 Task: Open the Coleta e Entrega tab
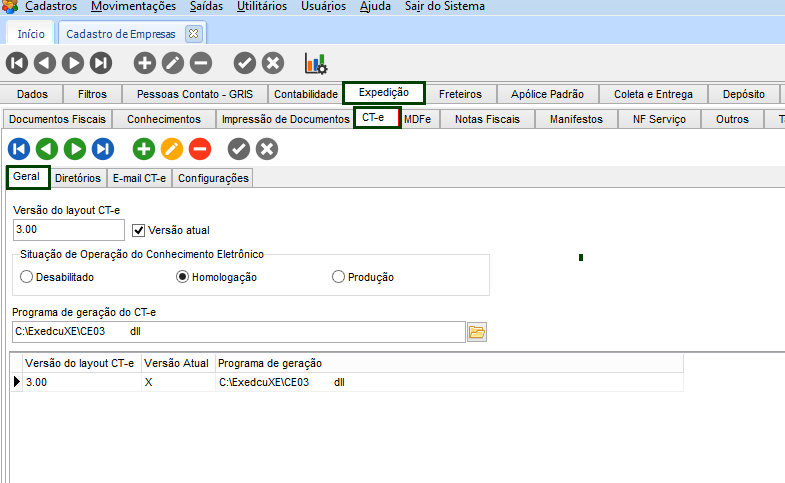(653, 94)
